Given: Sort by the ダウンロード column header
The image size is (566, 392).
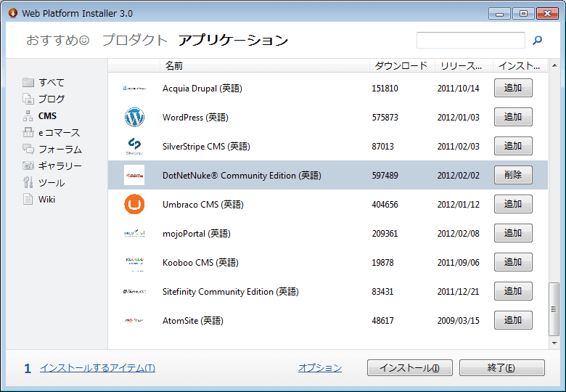Looking at the screenshot, I should (x=402, y=65).
